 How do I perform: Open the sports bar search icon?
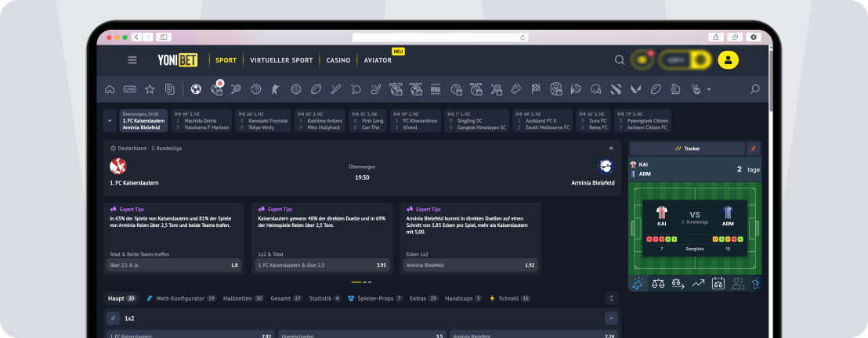(755, 89)
